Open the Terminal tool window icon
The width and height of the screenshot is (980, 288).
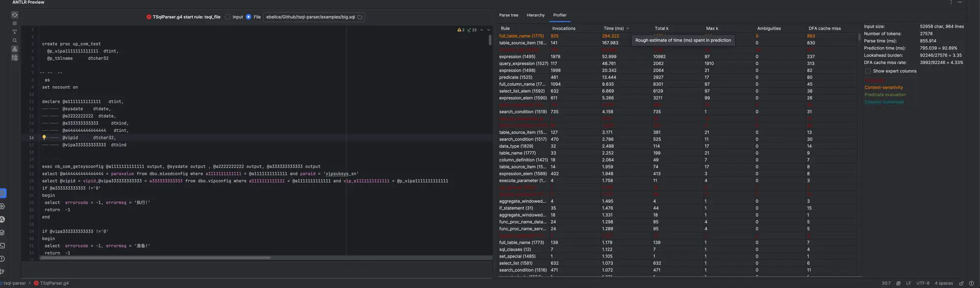pyautogui.click(x=2, y=245)
